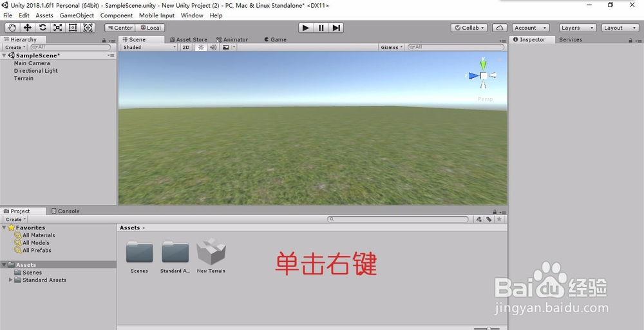The width and height of the screenshot is (644, 330).
Task: Open the Help menu
Action: tap(216, 15)
